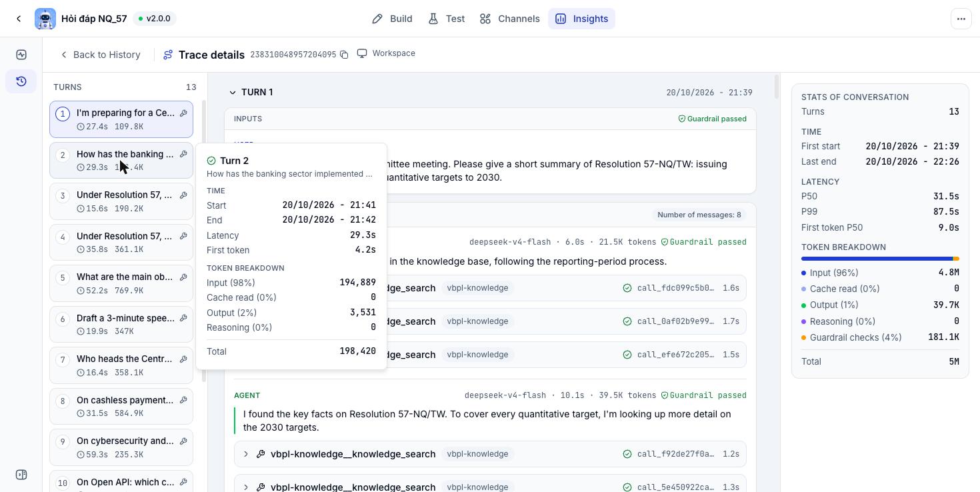Click the Hỏi đáp NQ_57 bot avatar
980x492 pixels.
pos(45,19)
